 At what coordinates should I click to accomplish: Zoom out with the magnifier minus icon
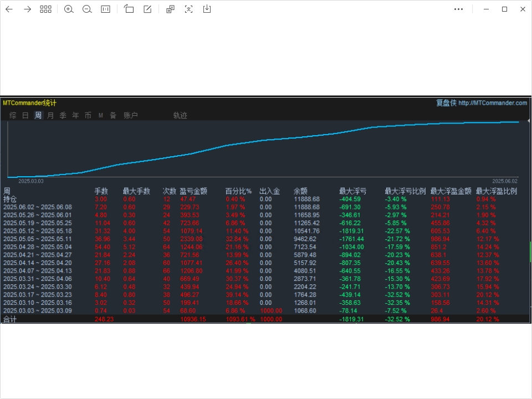(x=87, y=9)
